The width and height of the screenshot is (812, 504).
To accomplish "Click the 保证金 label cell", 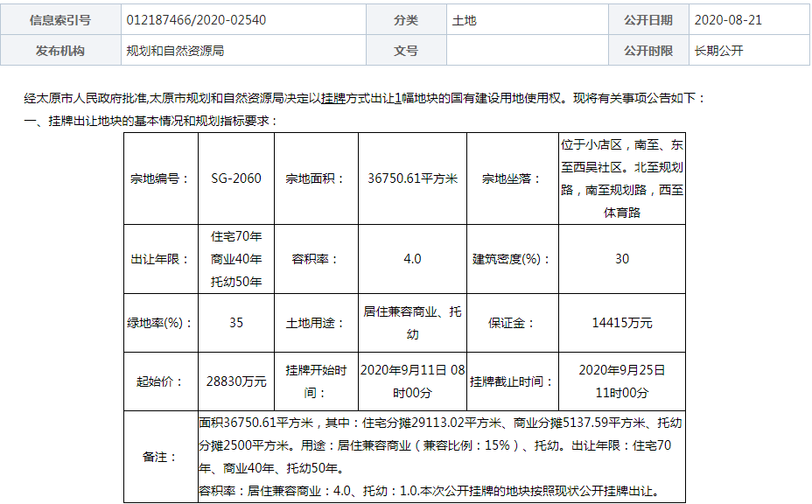I will coord(513,323).
